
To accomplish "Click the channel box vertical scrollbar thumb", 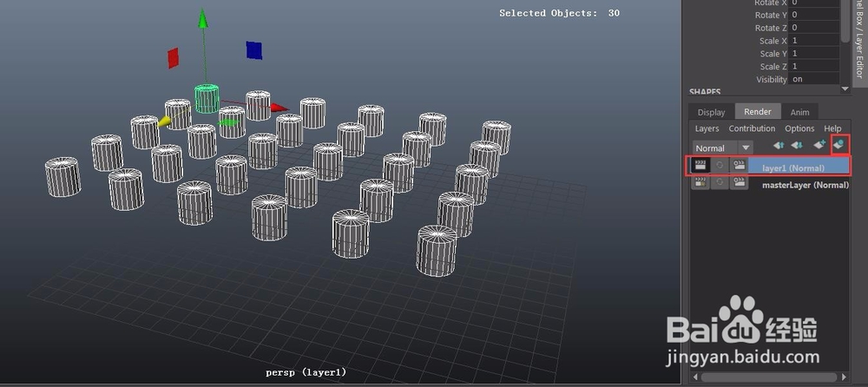I will pos(845,21).
